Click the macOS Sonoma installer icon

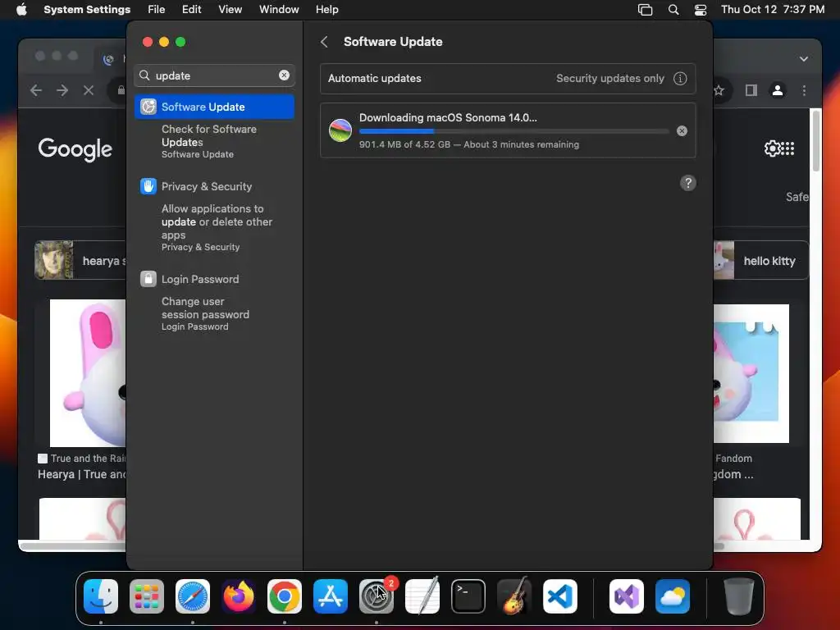point(340,130)
